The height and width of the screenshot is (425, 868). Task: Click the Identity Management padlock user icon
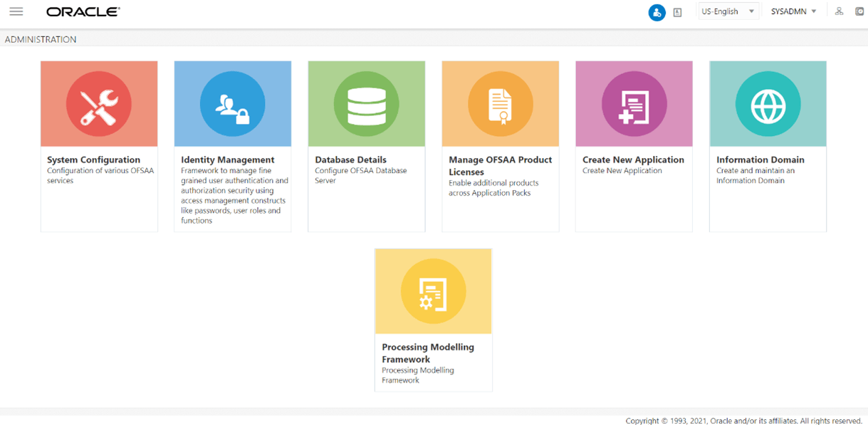pyautogui.click(x=232, y=103)
